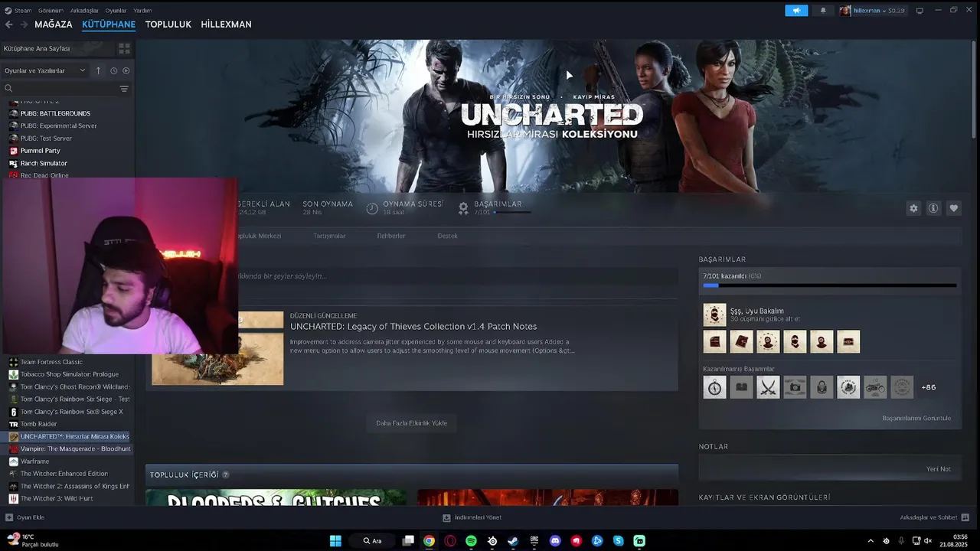The width and height of the screenshot is (980, 551).
Task: Select the camera locked achievement icon
Action: pyautogui.click(x=795, y=387)
